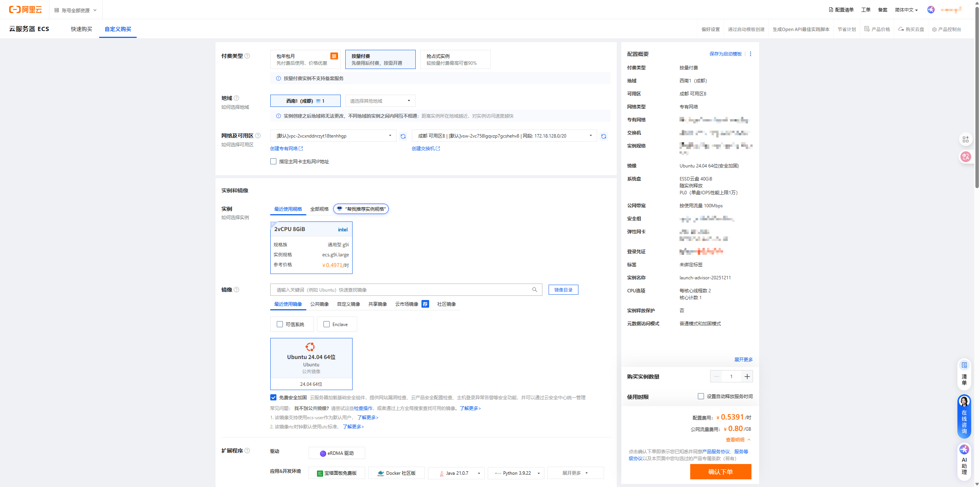980x487 pixels.
Task: Refresh the VPC list icon
Action: 403,136
